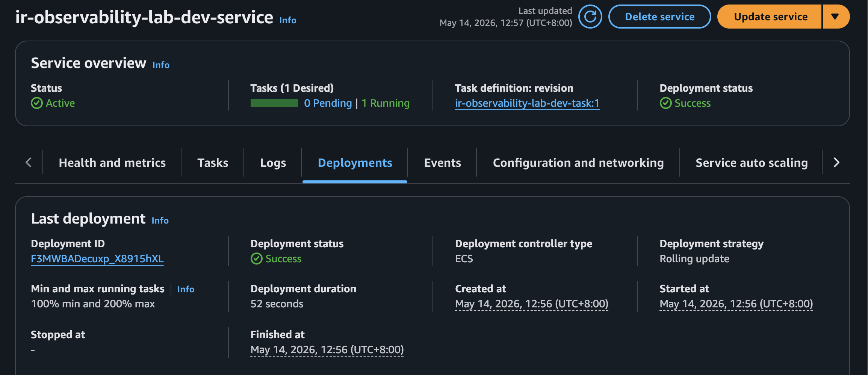This screenshot has height=375, width=868.
Task: Click service title ir-observability-lab-dev-service
Action: [x=144, y=17]
